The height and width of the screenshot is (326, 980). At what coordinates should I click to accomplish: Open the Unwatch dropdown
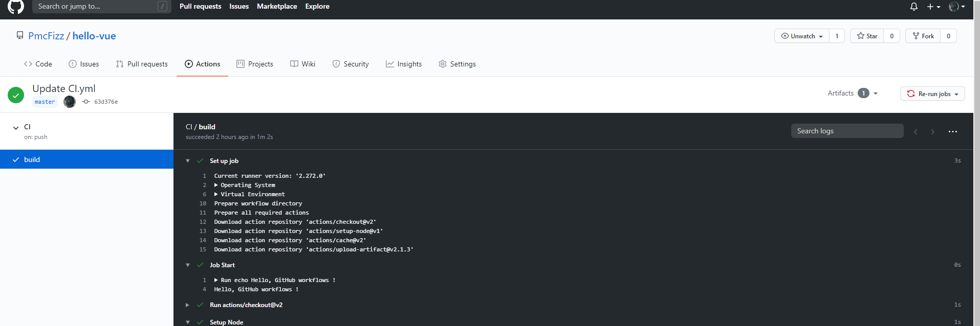(802, 36)
